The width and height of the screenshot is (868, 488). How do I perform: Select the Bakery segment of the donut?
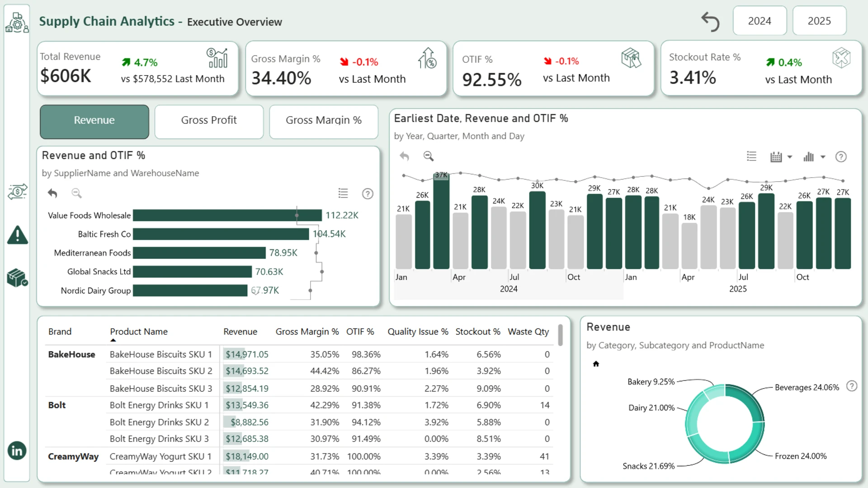click(714, 391)
